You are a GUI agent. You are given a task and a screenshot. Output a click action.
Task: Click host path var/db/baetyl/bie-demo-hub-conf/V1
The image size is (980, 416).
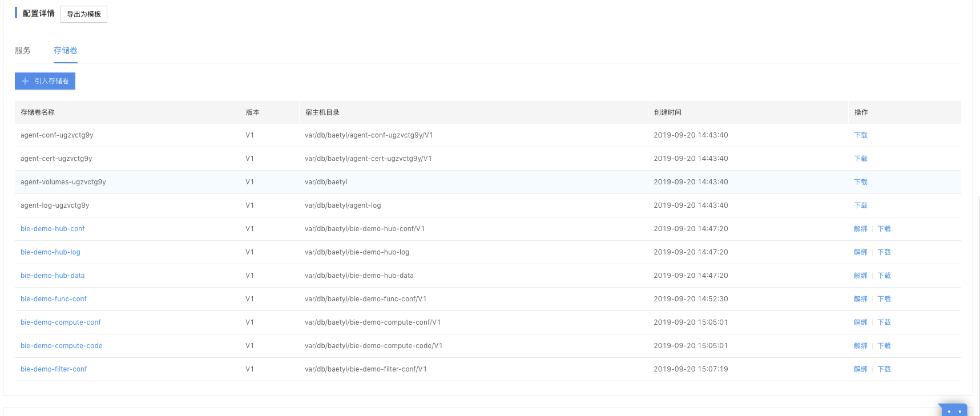(x=365, y=229)
